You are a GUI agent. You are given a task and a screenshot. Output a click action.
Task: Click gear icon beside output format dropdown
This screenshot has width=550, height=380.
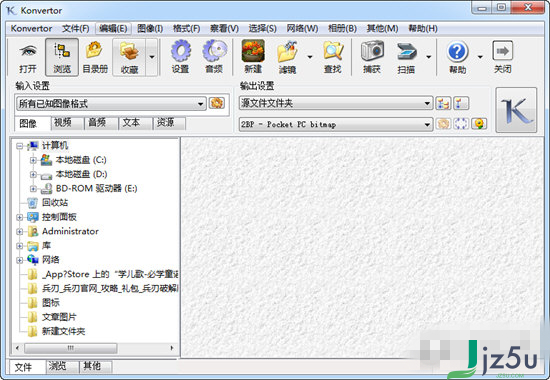(x=443, y=124)
